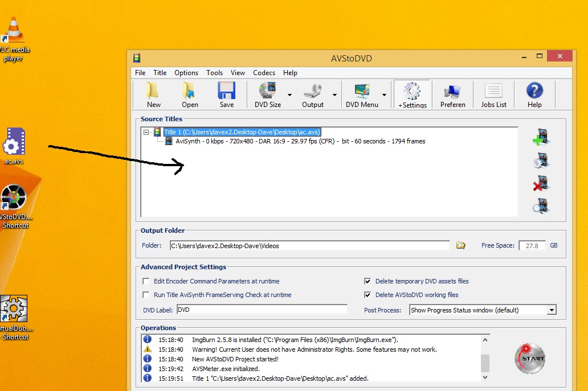588x391 pixels.
Task: Save the project using the floppy icon
Action: click(x=227, y=94)
